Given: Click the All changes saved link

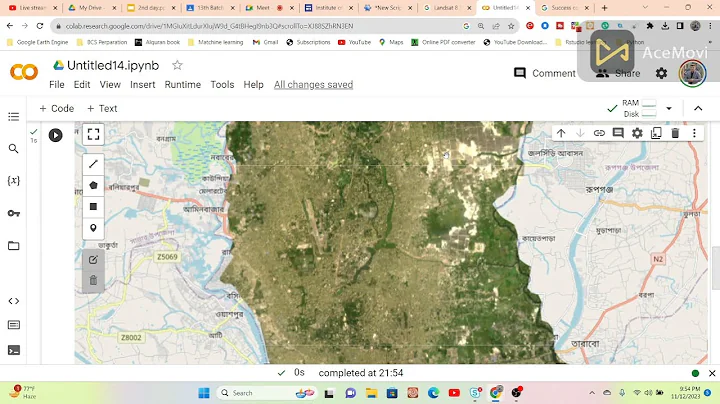Looking at the screenshot, I should [314, 84].
